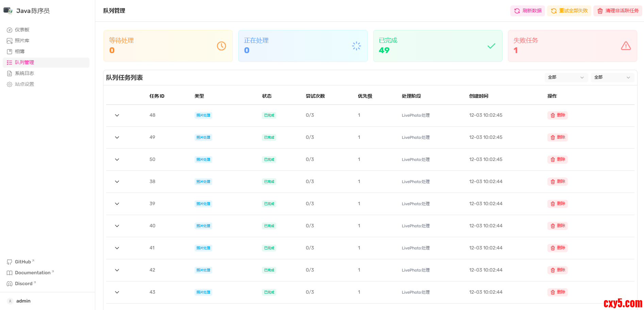The width and height of the screenshot is (644, 310).
Task: Delete task 50 using 删除 button
Action: coord(558,160)
